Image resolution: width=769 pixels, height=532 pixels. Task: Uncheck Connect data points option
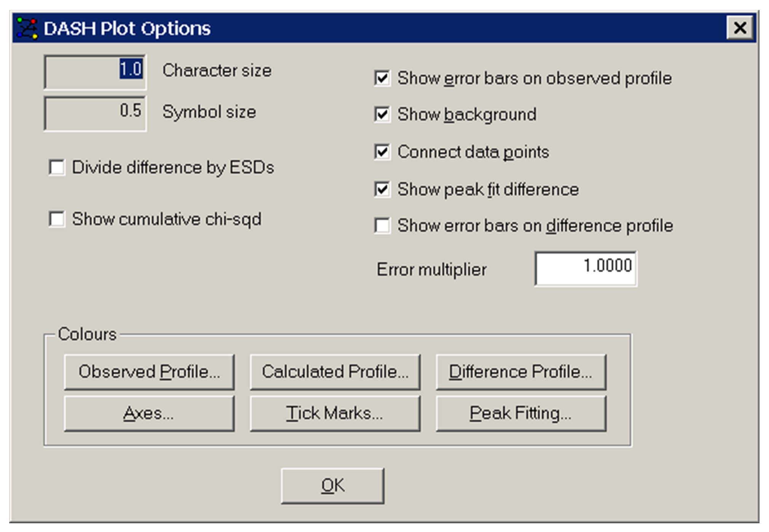(382, 152)
